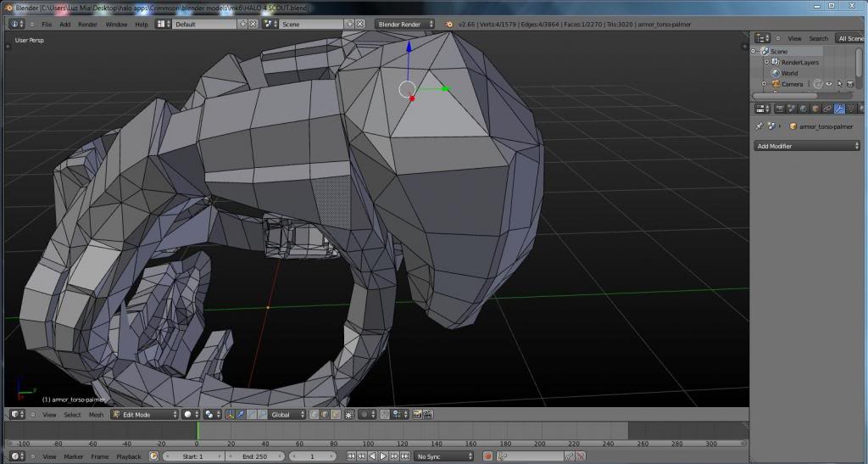Expand the RenderLayers tree item
Viewport: 868px width, 464px height.
click(x=766, y=62)
